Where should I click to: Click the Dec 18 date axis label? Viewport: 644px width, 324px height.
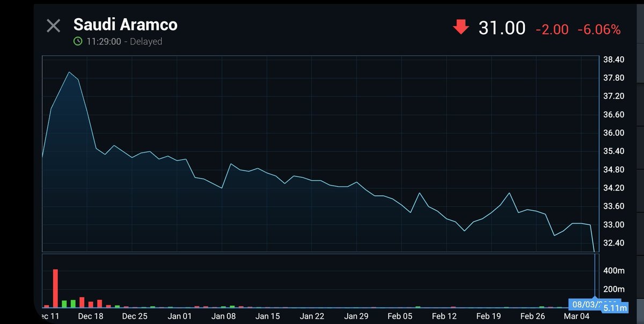[90, 316]
